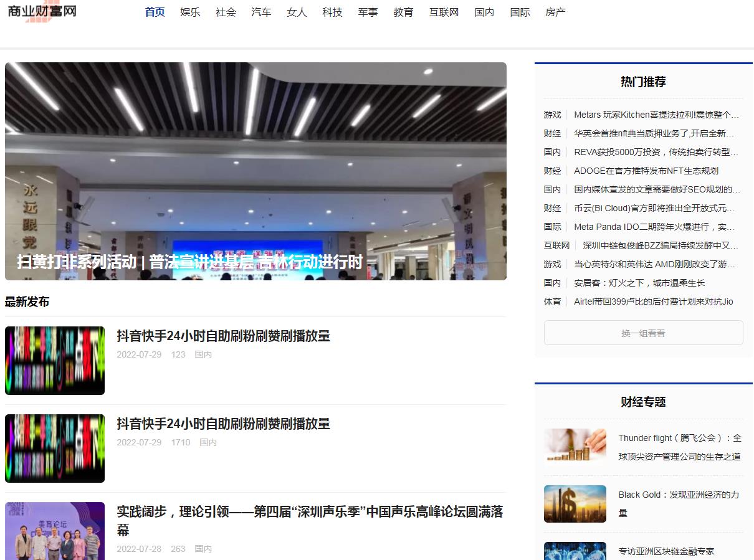Click the 深圳声乐季 forum group photo thumbnail
Viewport: 754px width, 560px height.
[55, 531]
